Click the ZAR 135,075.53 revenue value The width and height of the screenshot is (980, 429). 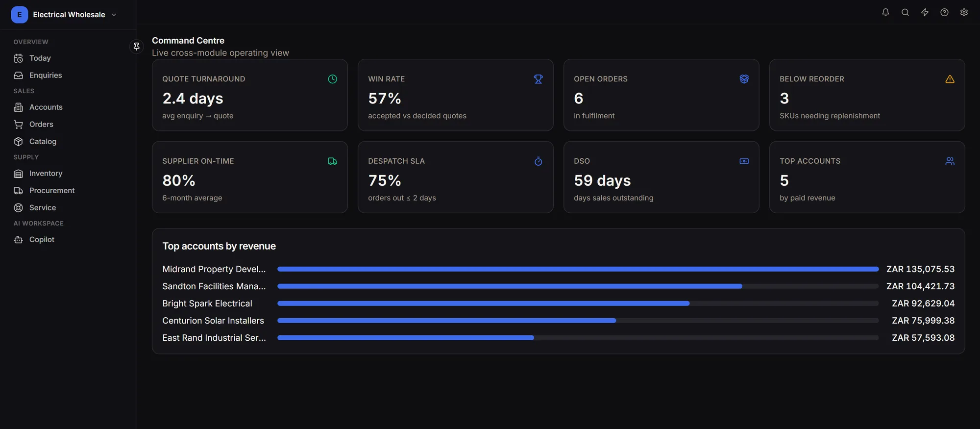pyautogui.click(x=920, y=269)
